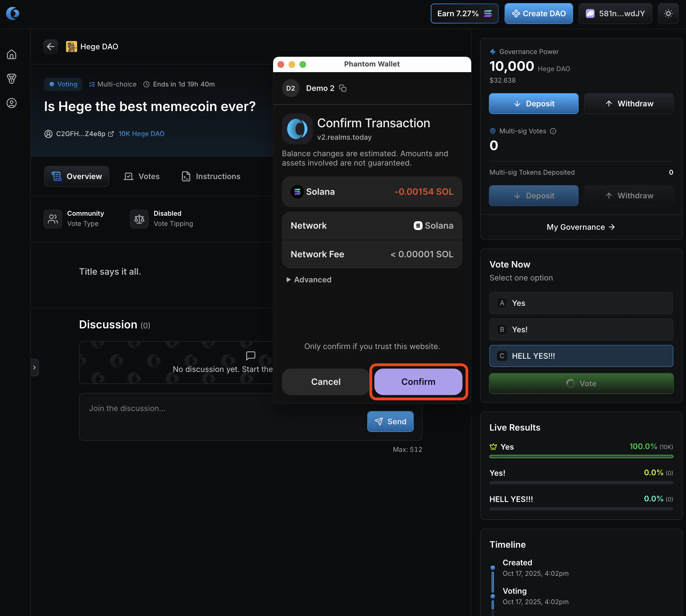
Task: Copy the Demo 2 wallet address
Action: [343, 88]
